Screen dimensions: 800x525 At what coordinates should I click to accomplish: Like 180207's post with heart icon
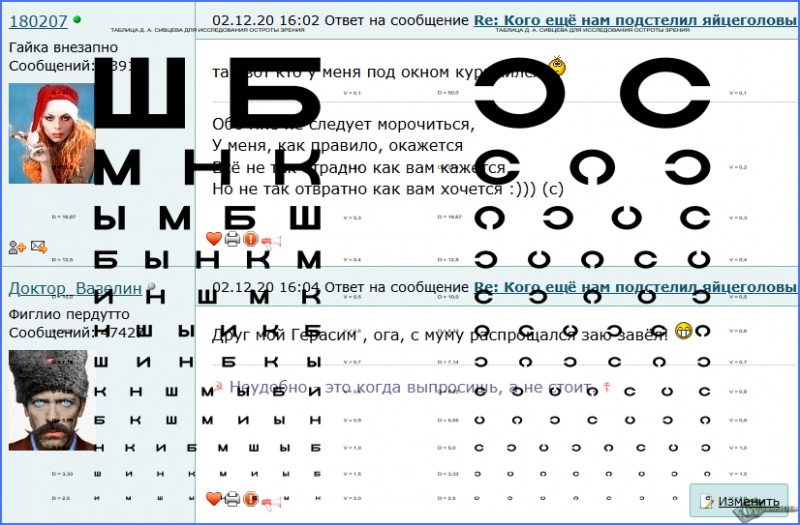coord(214,239)
